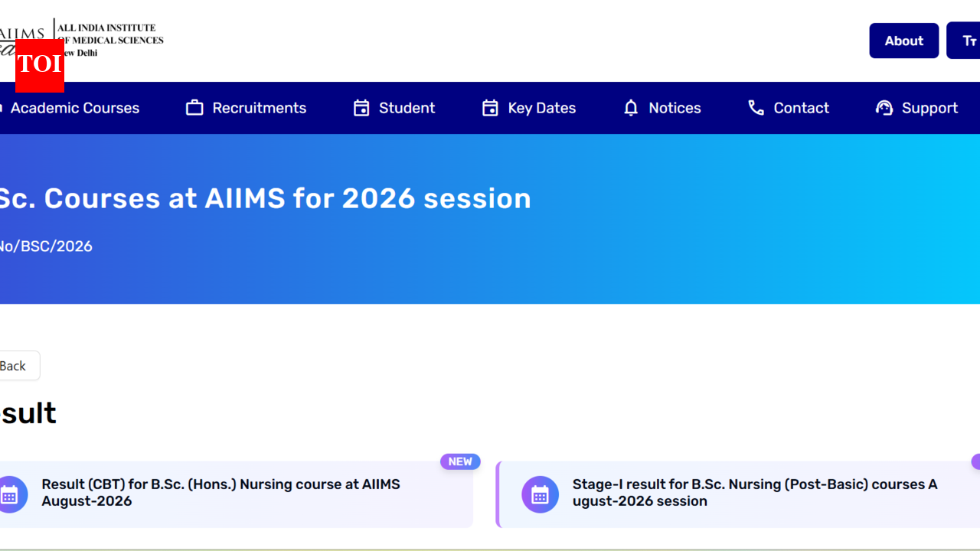Click the NEW badge on the result card

click(x=460, y=461)
